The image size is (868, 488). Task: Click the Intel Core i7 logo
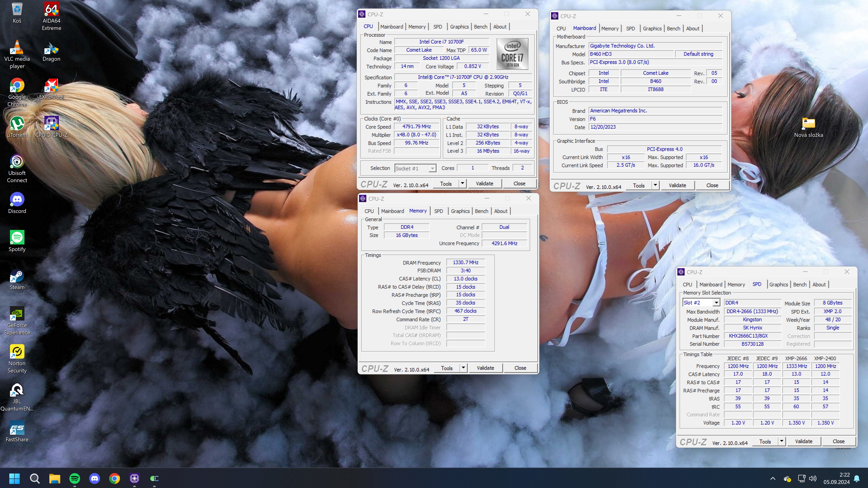(512, 54)
